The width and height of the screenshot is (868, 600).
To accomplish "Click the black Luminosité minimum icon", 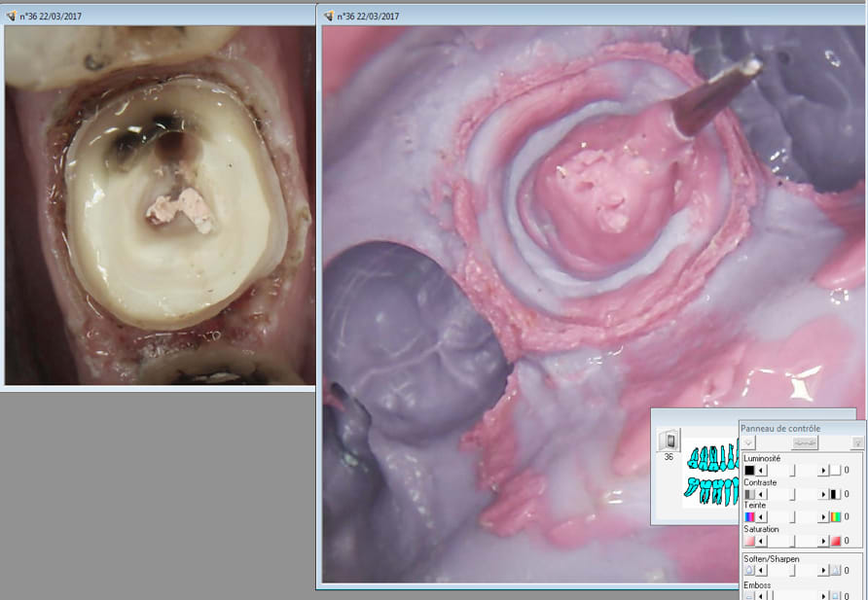I will [x=749, y=470].
